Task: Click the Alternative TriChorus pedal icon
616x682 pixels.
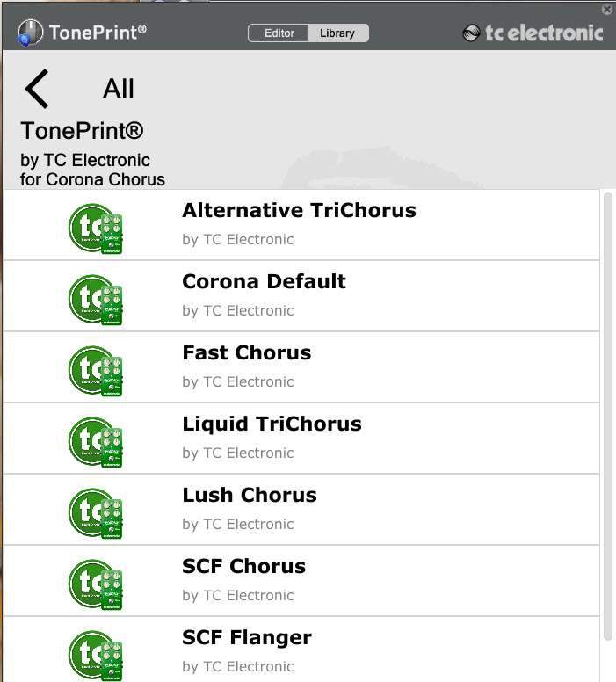Action: (x=95, y=227)
